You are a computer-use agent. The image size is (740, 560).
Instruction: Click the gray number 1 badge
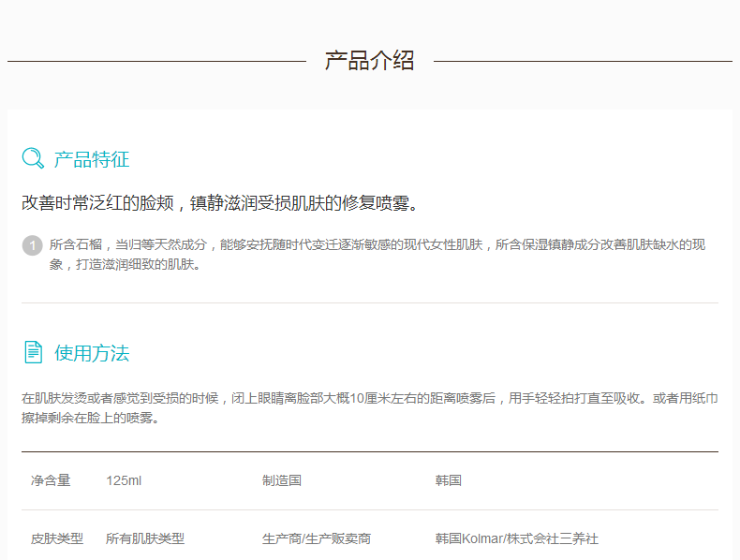(x=31, y=245)
